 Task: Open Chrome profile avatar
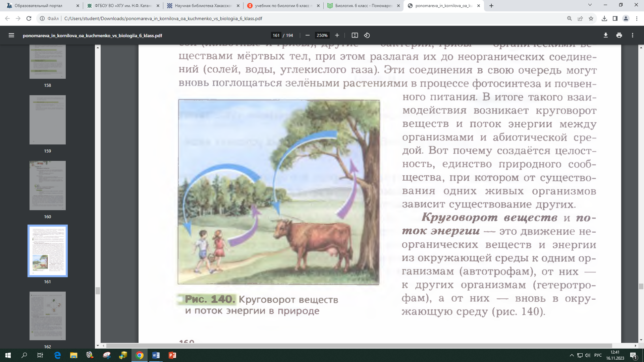pos(626,18)
